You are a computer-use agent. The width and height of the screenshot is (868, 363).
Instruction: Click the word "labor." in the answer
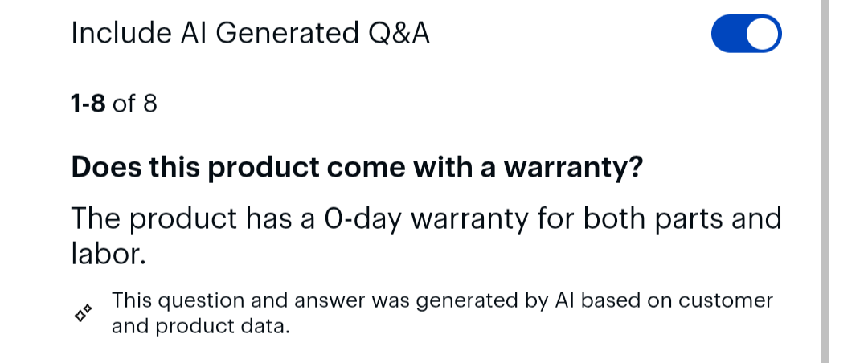[x=108, y=254]
